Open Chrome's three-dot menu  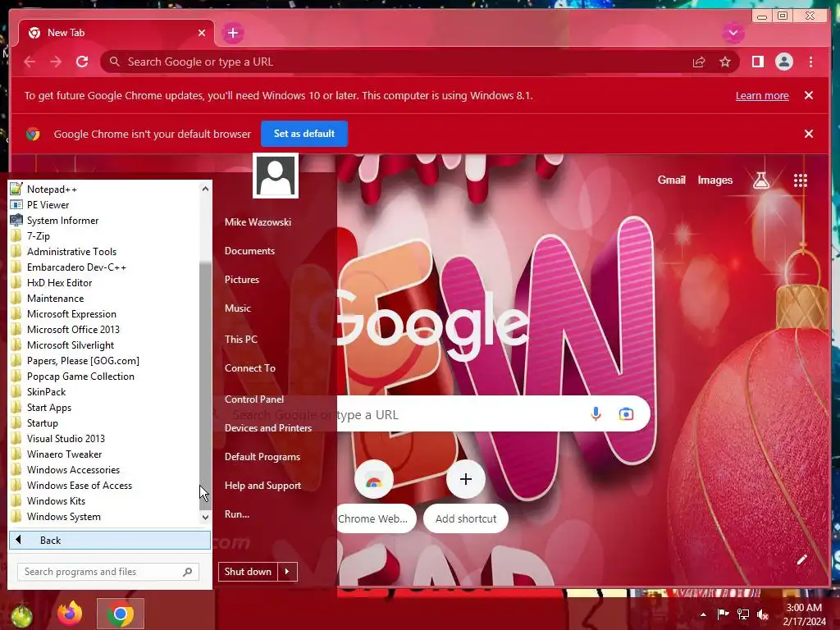(x=810, y=62)
